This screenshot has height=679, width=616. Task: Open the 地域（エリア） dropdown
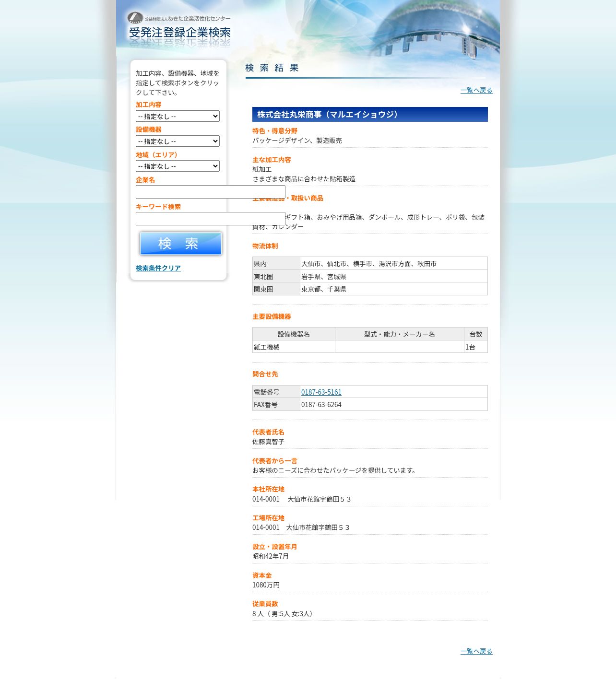(178, 166)
